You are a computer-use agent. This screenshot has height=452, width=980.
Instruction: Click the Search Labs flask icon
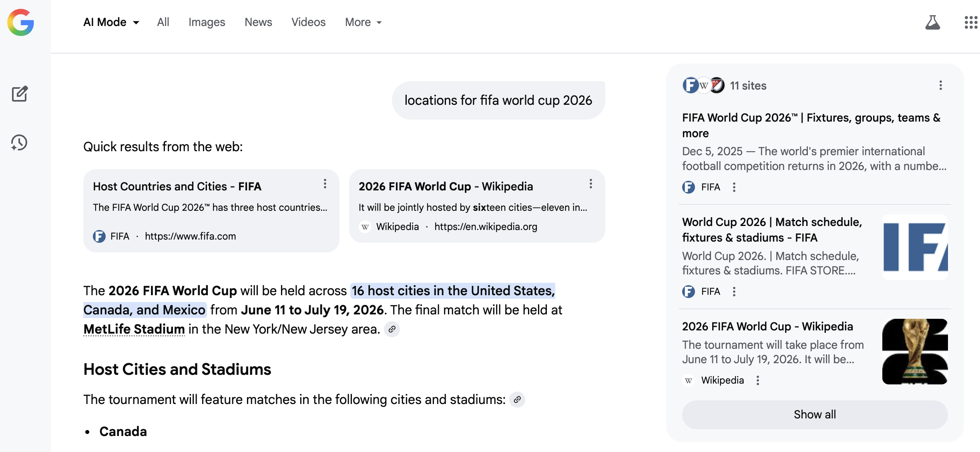(933, 23)
